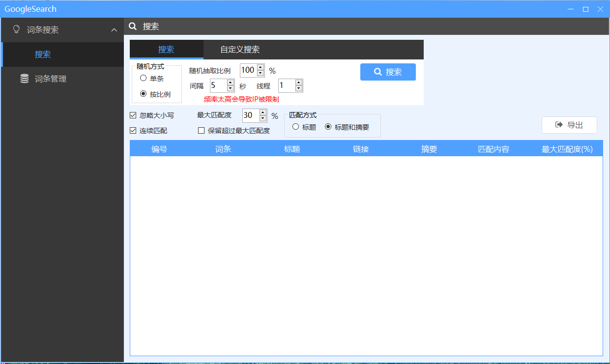The image size is (610, 364).
Task: Increase 随机抽取比例 with up arrow
Action: pyautogui.click(x=261, y=67)
